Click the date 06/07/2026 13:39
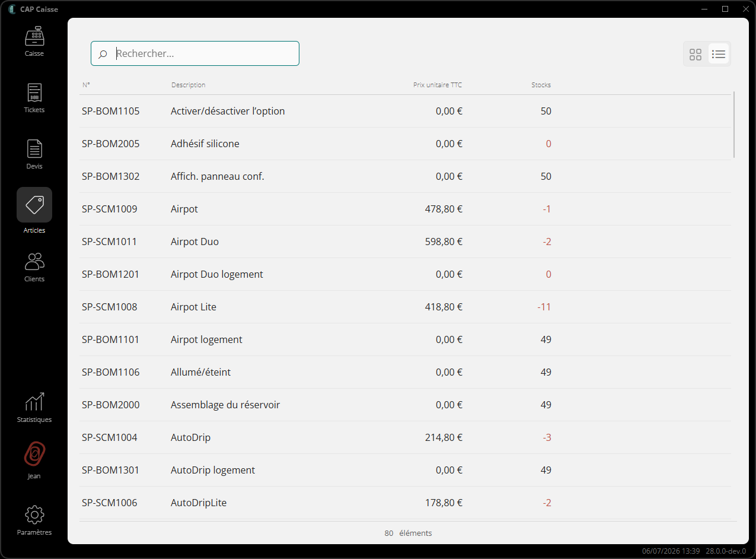Image resolution: width=756 pixels, height=559 pixels. click(x=671, y=551)
